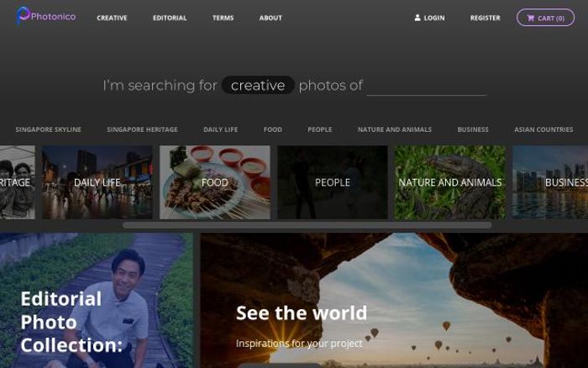This screenshot has width=588, height=368.
Task: Open the About page
Action: 270,18
